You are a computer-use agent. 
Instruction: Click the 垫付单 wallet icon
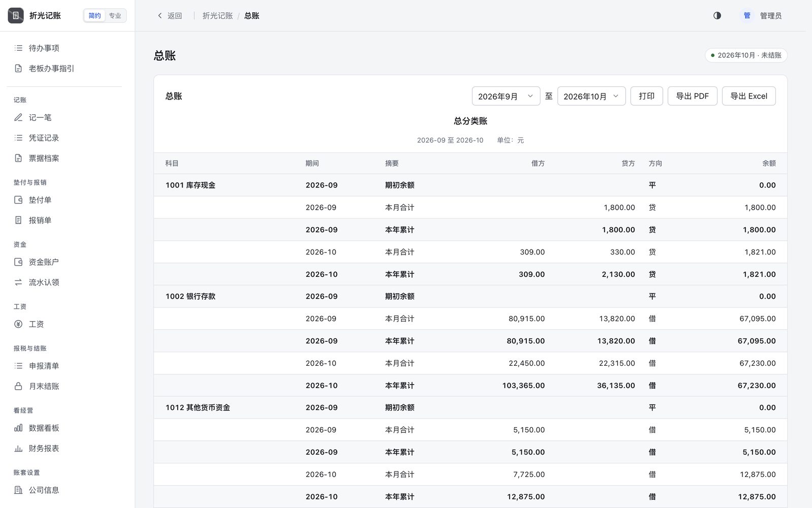18,200
